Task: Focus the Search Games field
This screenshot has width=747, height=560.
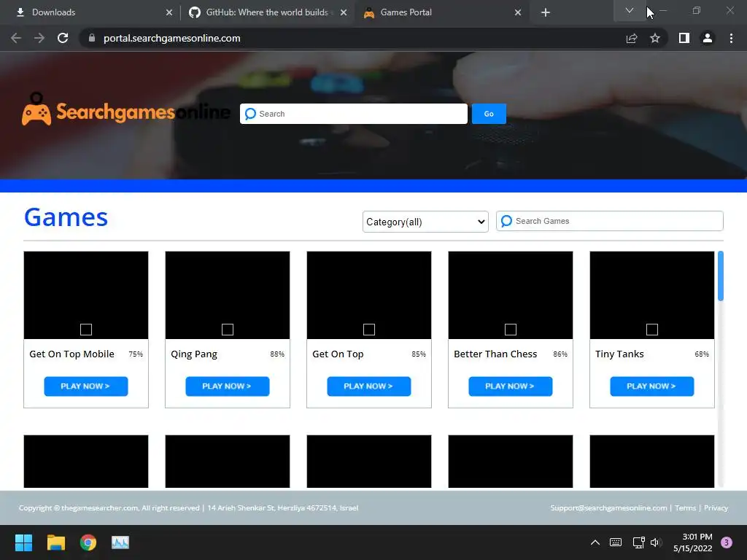Action: [x=609, y=221]
